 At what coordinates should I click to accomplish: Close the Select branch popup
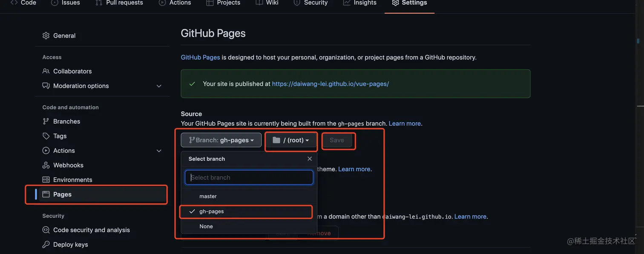310,159
